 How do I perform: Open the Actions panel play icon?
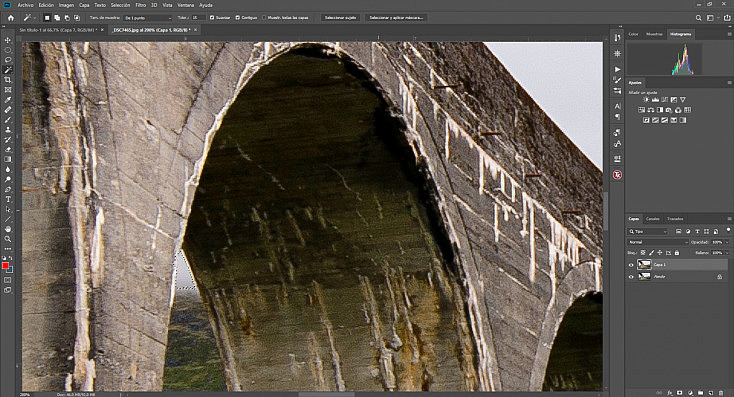(x=617, y=69)
